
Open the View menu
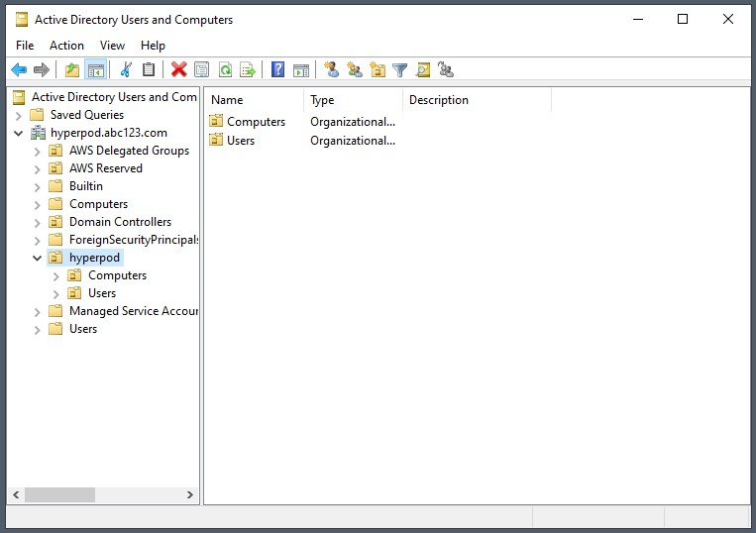tap(112, 46)
